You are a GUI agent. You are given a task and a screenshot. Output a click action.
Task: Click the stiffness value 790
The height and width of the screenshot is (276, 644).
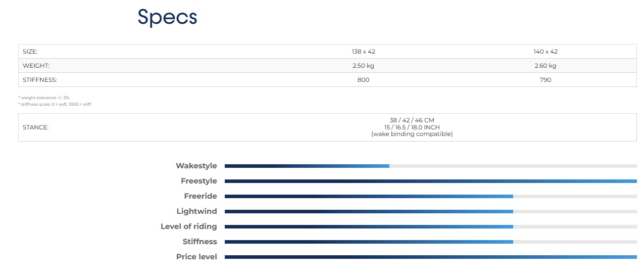[x=546, y=80]
